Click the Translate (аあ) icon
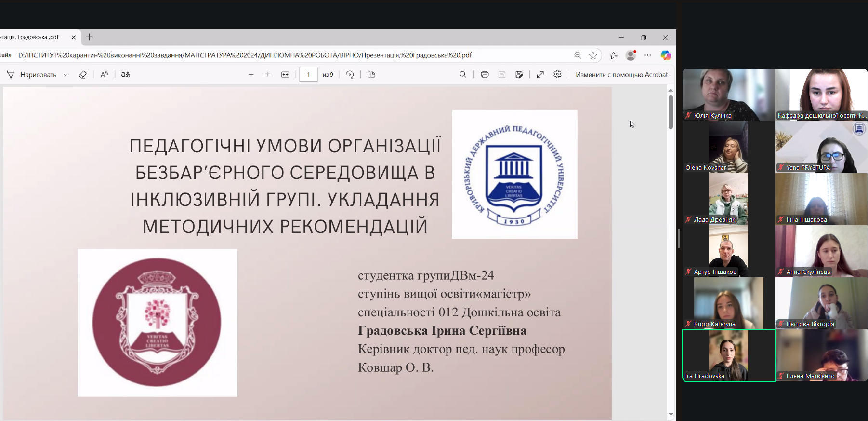 126,75
